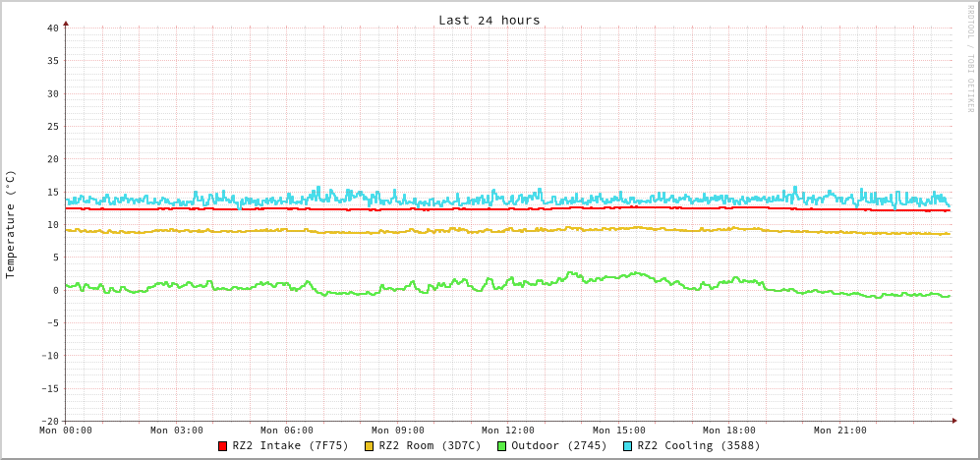Click the "Mon 12:00" time axis label

tap(508, 431)
